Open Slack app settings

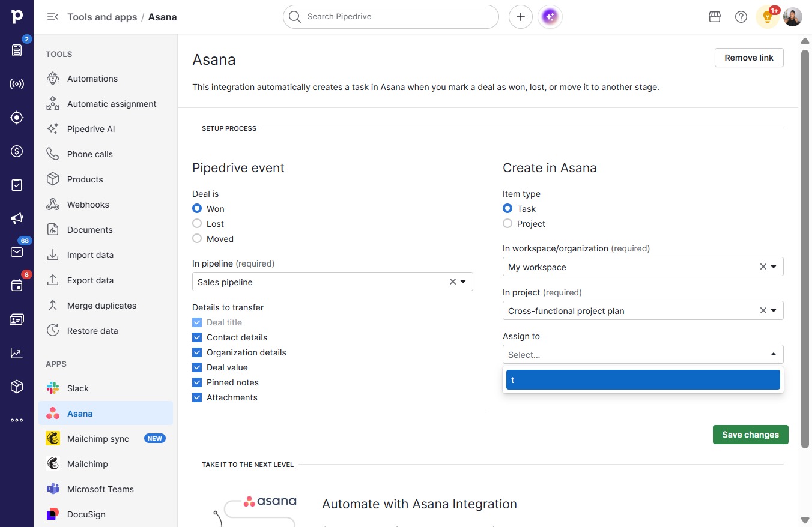pyautogui.click(x=106, y=388)
